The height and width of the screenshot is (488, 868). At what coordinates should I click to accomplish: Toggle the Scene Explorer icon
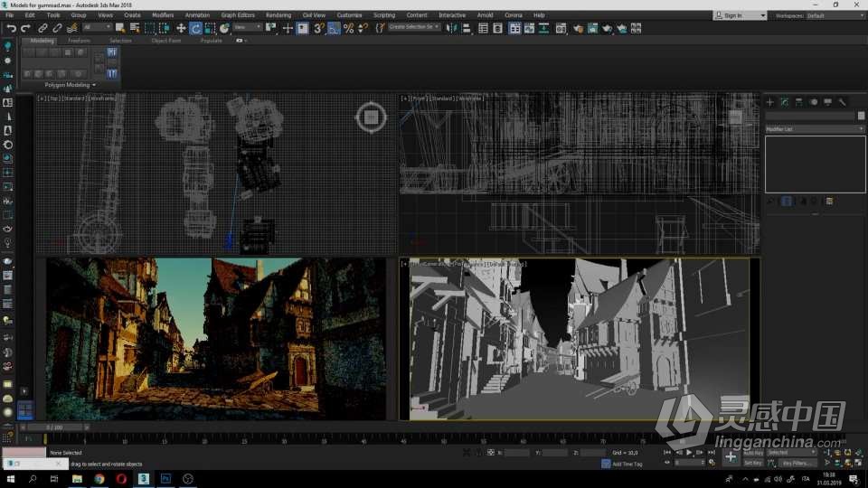pos(483,28)
